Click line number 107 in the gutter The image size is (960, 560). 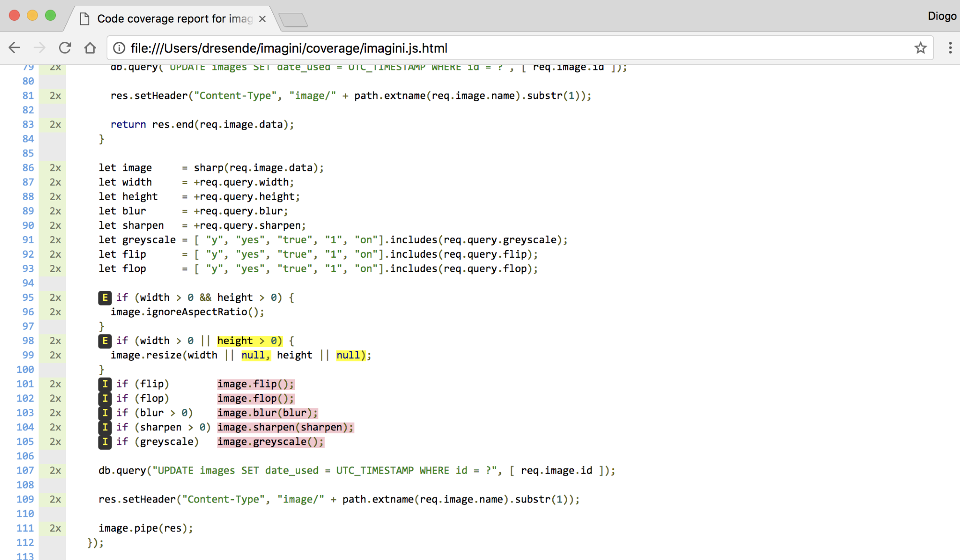[25, 470]
